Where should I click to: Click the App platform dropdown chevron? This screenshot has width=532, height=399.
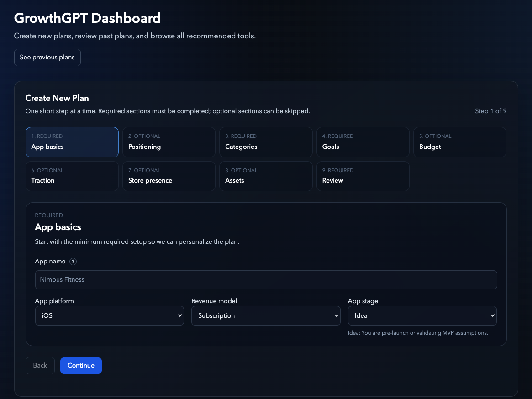pyautogui.click(x=179, y=315)
